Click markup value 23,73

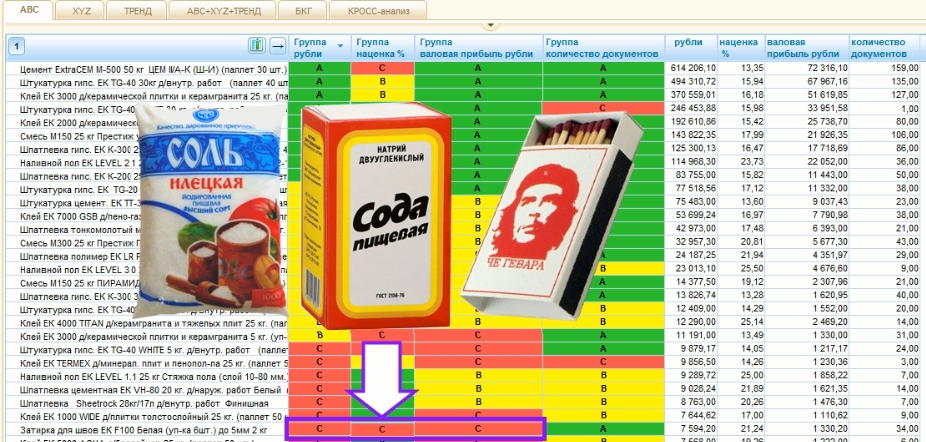point(754,161)
